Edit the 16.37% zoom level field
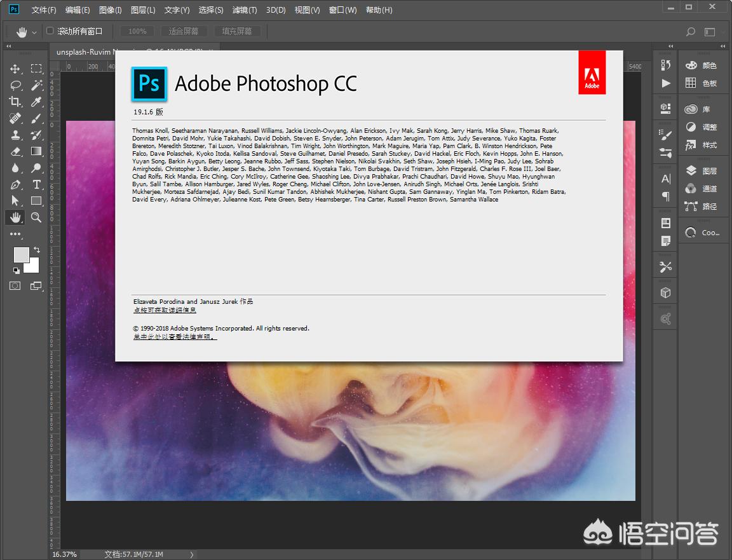The image size is (732, 560). (x=64, y=554)
